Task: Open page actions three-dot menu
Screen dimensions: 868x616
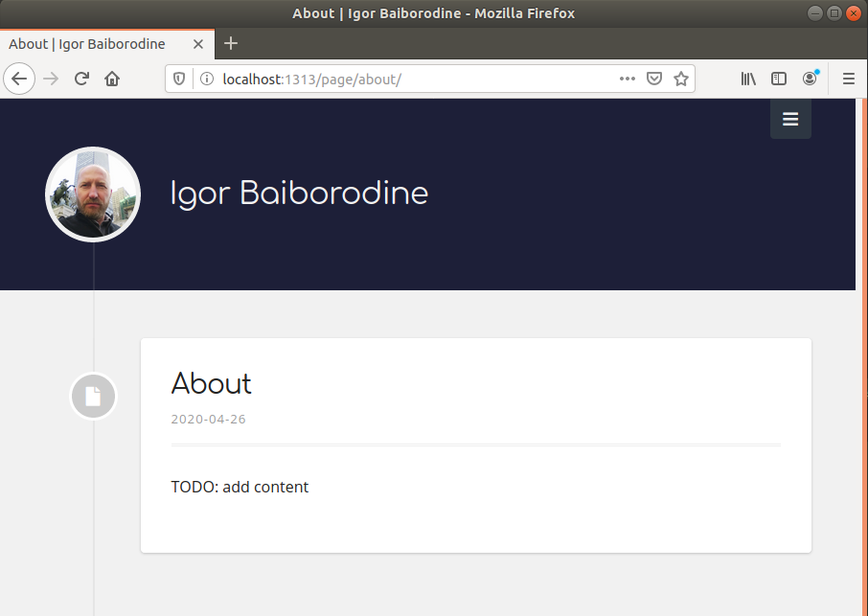Action: pos(628,79)
